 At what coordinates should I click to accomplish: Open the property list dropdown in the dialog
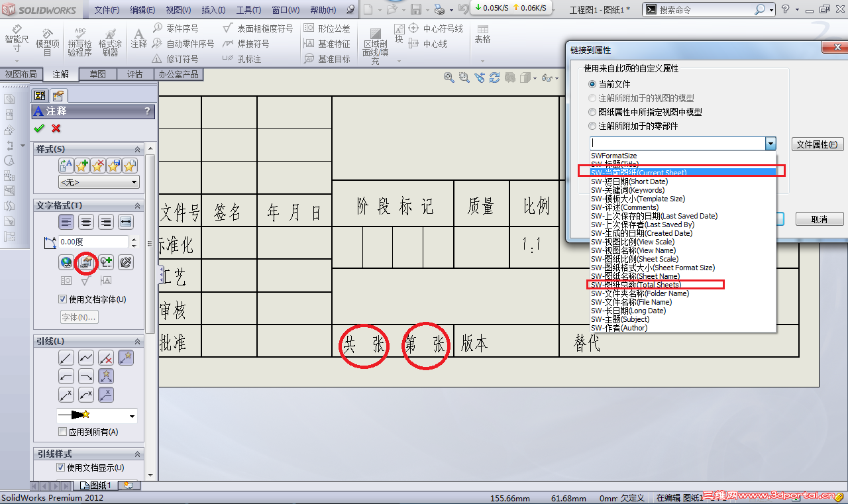[x=770, y=143]
